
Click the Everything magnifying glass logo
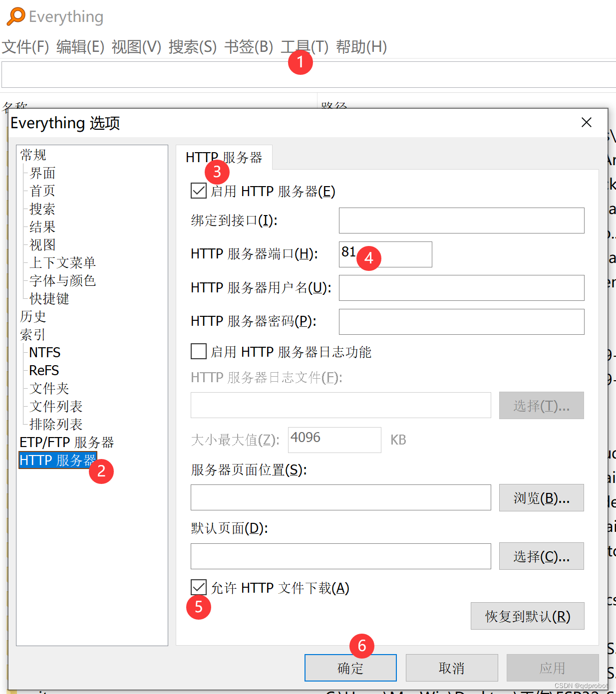click(15, 16)
